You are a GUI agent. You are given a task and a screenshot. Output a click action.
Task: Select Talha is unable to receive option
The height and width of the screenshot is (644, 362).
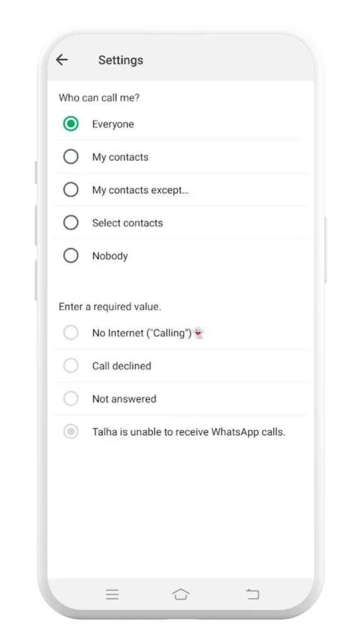point(71,431)
